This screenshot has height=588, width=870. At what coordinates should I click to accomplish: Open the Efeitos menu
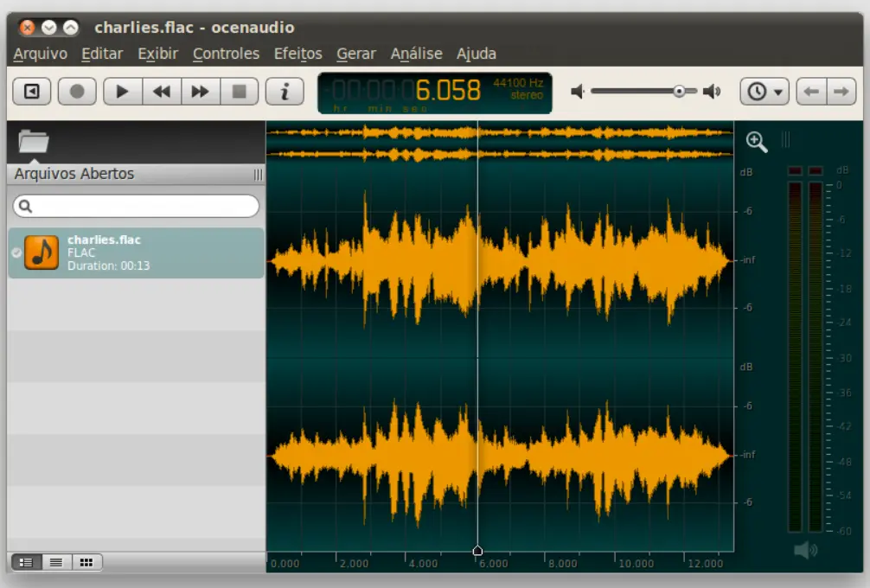tap(298, 54)
